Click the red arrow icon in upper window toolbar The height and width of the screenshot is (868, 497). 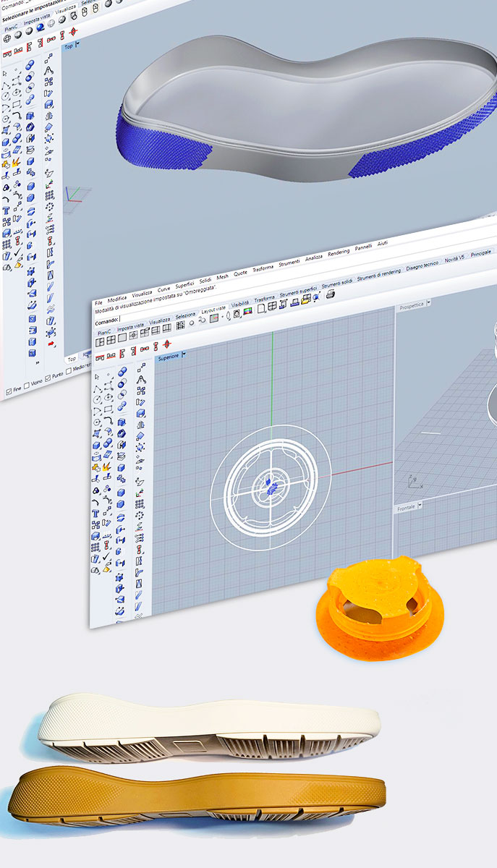point(51,344)
